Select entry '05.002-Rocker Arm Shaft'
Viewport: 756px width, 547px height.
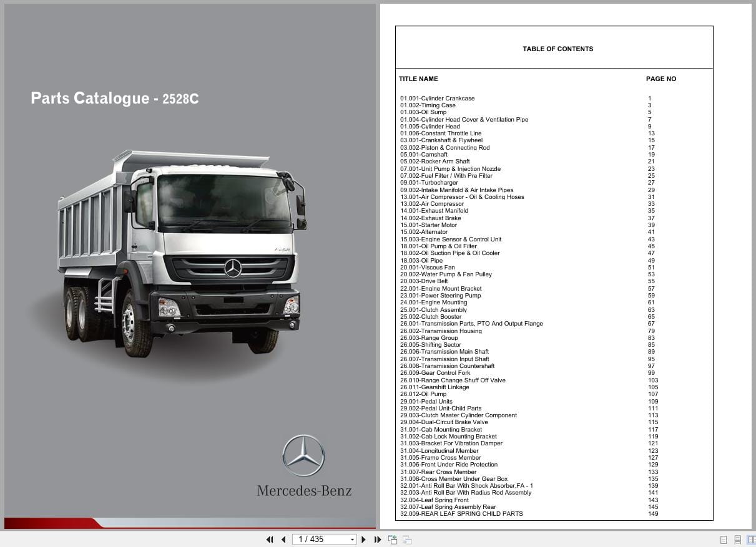tap(435, 162)
